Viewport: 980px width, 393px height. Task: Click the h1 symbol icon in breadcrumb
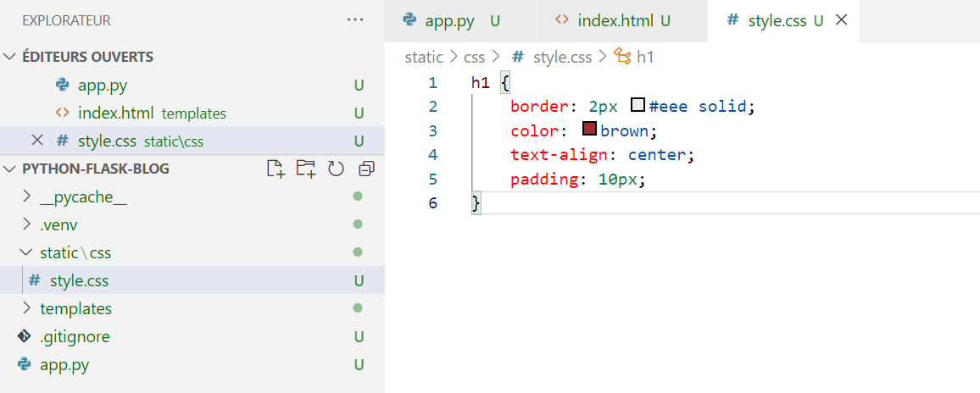tap(622, 58)
